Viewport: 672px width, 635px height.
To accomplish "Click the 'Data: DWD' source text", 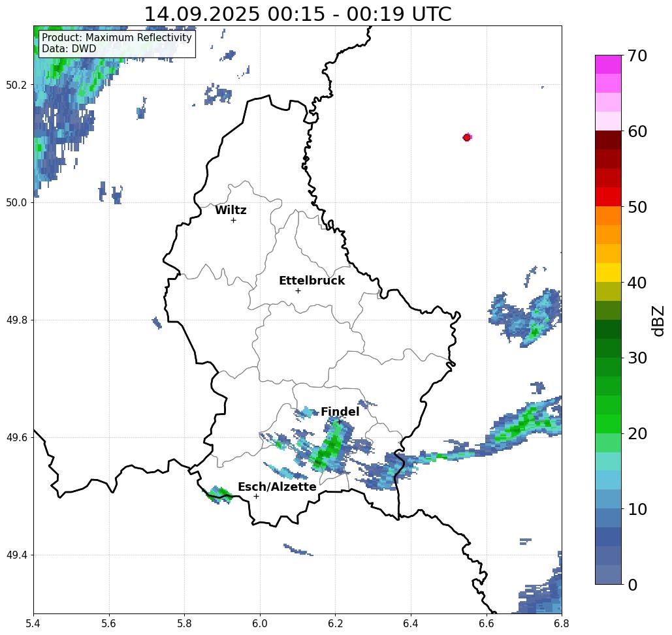I will coord(69,49).
